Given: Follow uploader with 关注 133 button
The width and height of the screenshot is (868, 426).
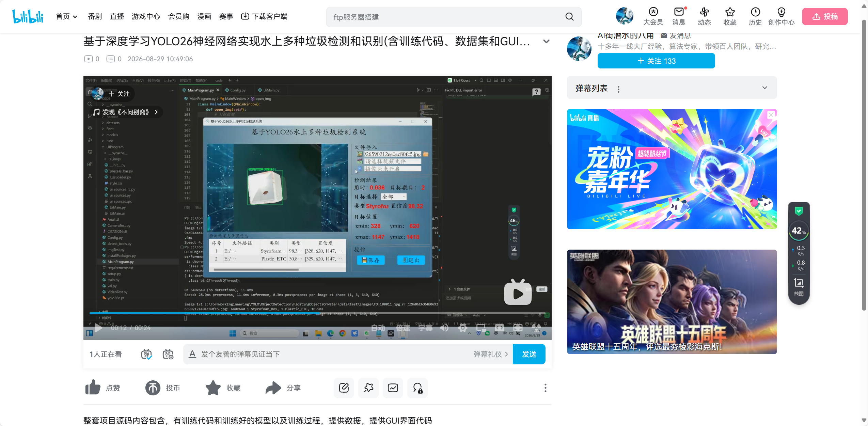Looking at the screenshot, I should [x=656, y=61].
